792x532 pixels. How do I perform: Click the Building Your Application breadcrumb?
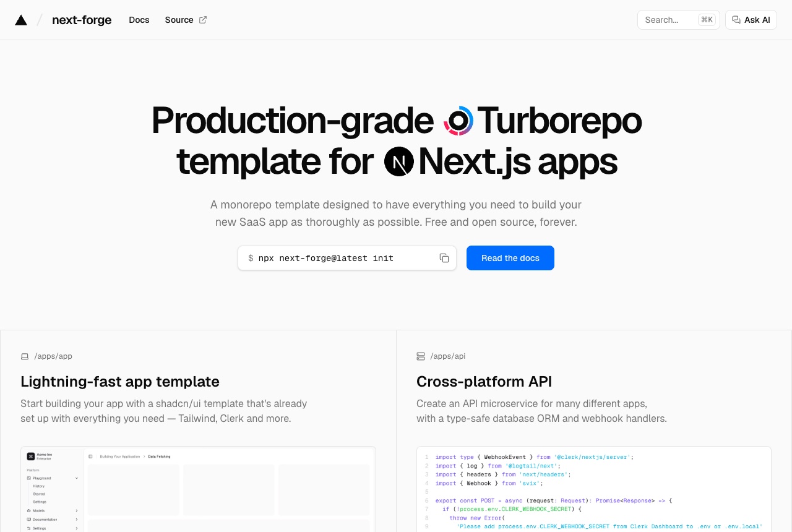(120, 457)
